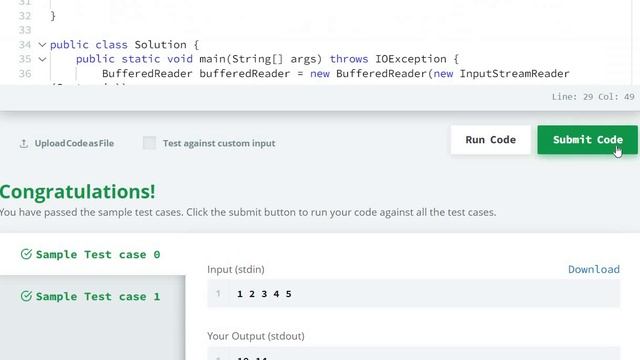This screenshot has width=640, height=360.
Task: Click the 'Test against custom input' label
Action: [219, 143]
